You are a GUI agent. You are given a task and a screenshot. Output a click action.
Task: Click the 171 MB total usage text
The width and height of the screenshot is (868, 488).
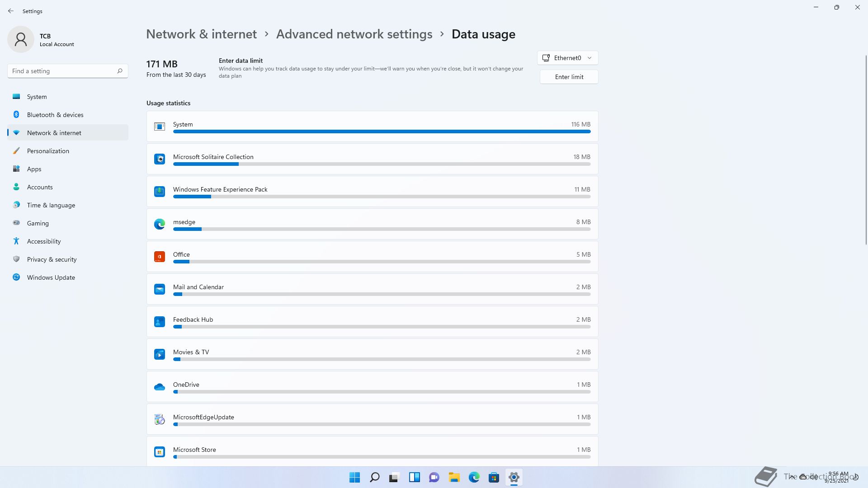(162, 64)
